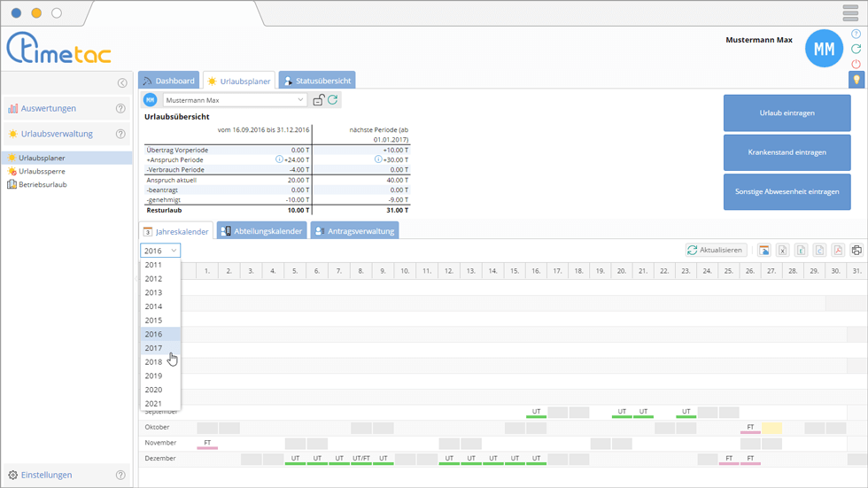Go to the Antragsverwaltung tab
Viewport: 868px width, 488px height.
coord(354,231)
